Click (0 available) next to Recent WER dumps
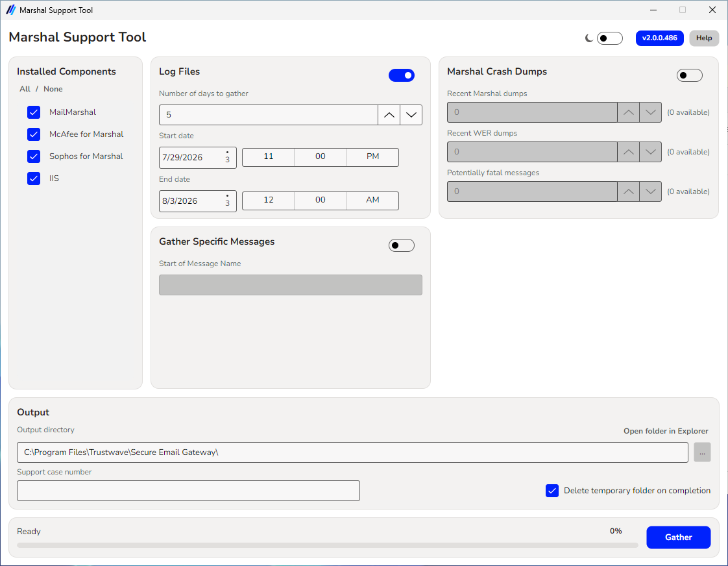This screenshot has height=566, width=728. [688, 152]
